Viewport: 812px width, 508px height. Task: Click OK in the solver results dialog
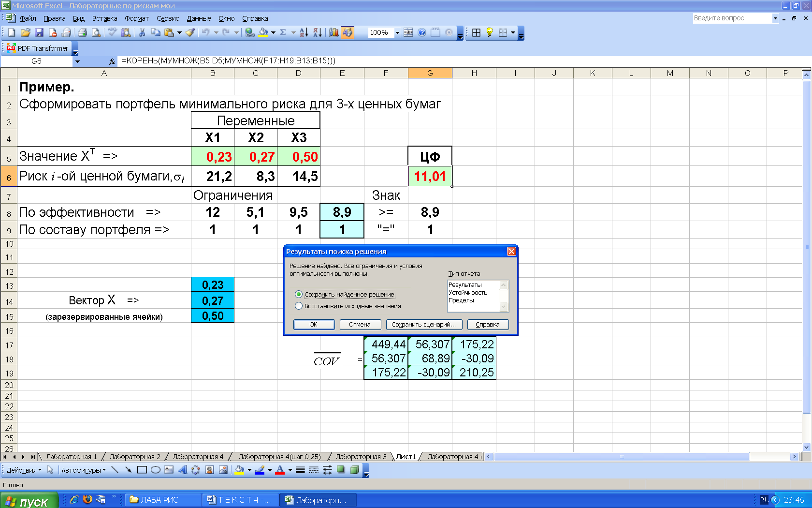pos(314,325)
